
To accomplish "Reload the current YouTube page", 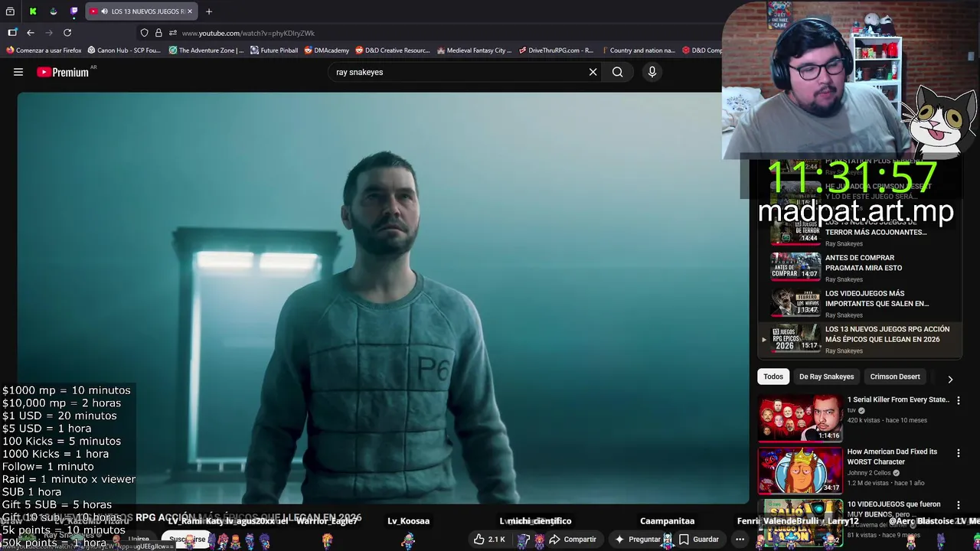I will coord(67,33).
